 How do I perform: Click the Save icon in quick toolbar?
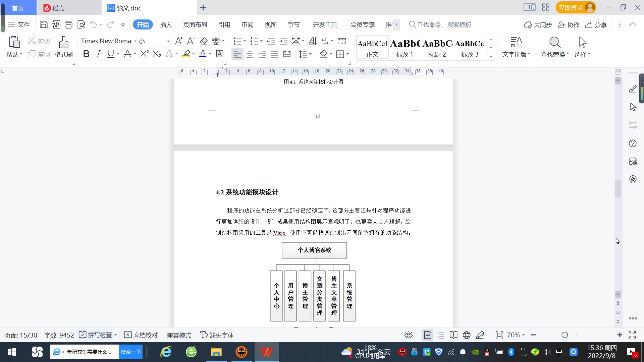(x=44, y=24)
